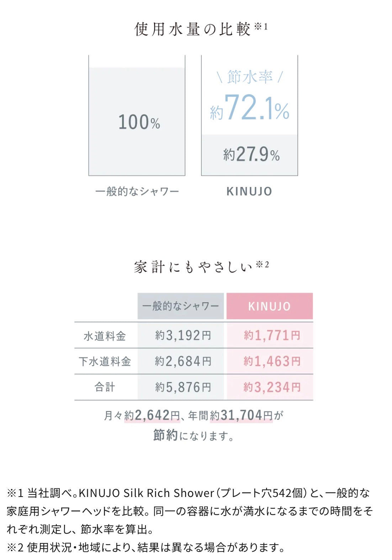
Task: Click the 約3,234円 KINUJO total cell
Action: (272, 387)
